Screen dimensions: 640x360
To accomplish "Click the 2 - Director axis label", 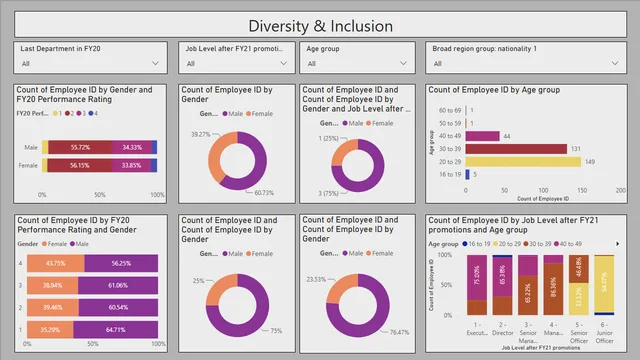I will (x=502, y=329).
